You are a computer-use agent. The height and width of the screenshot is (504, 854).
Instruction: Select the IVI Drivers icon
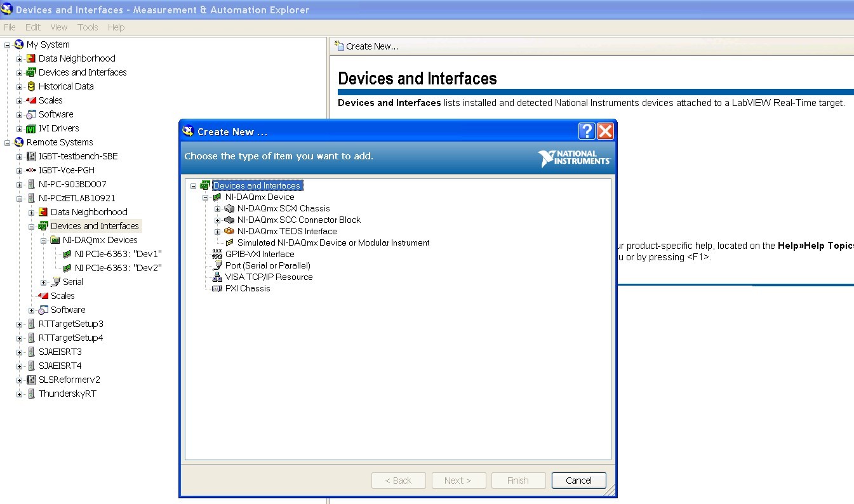[x=31, y=128]
